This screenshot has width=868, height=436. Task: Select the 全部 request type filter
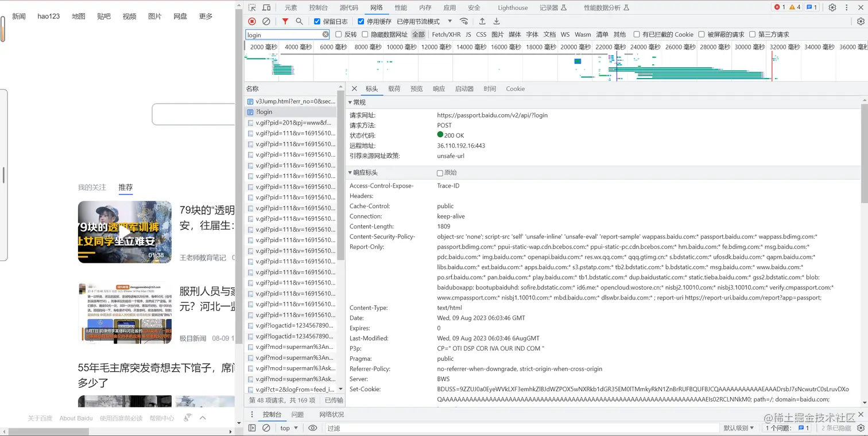(x=418, y=34)
